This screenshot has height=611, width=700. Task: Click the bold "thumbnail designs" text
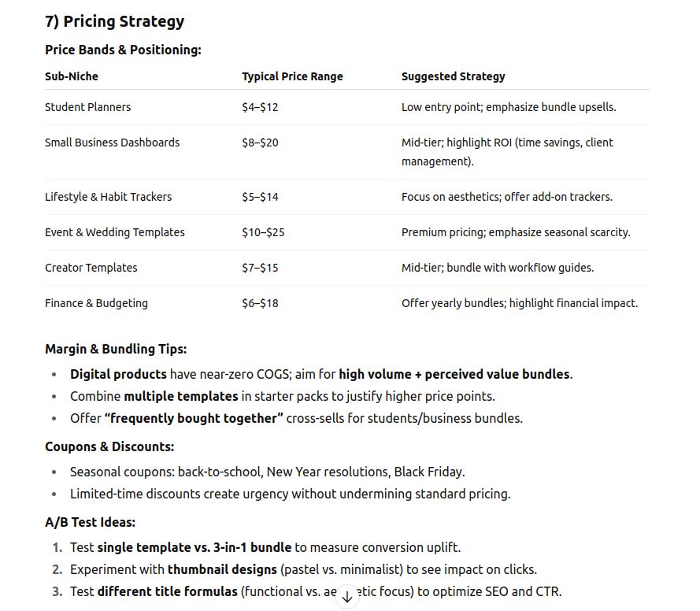click(218, 569)
